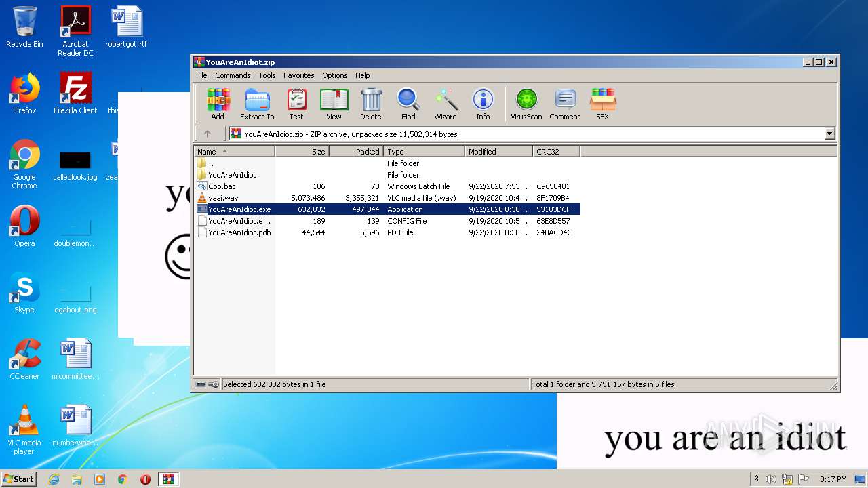Screen dimensions: 868x488
Task: Open the Tools menu
Action: coord(267,75)
